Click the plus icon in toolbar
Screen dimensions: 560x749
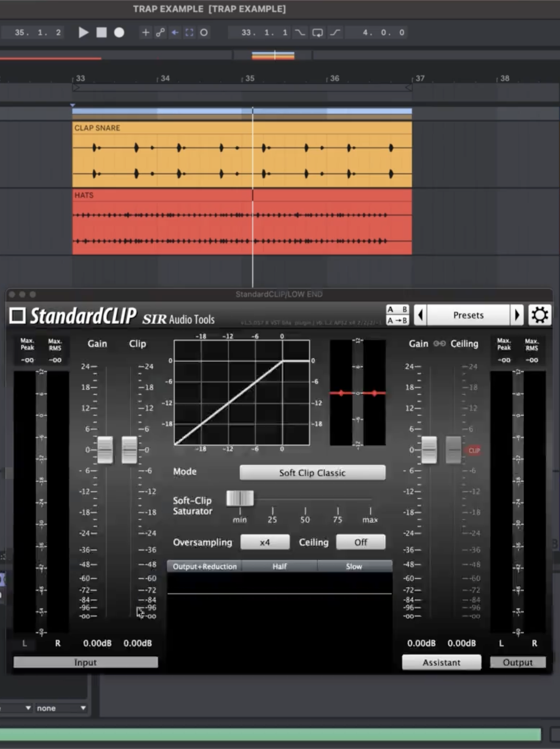pyautogui.click(x=145, y=32)
